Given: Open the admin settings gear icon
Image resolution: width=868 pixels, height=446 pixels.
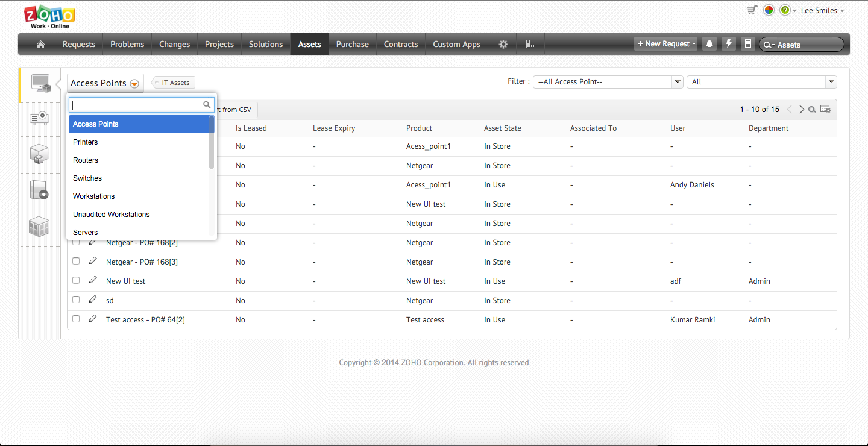Looking at the screenshot, I should [x=503, y=45].
